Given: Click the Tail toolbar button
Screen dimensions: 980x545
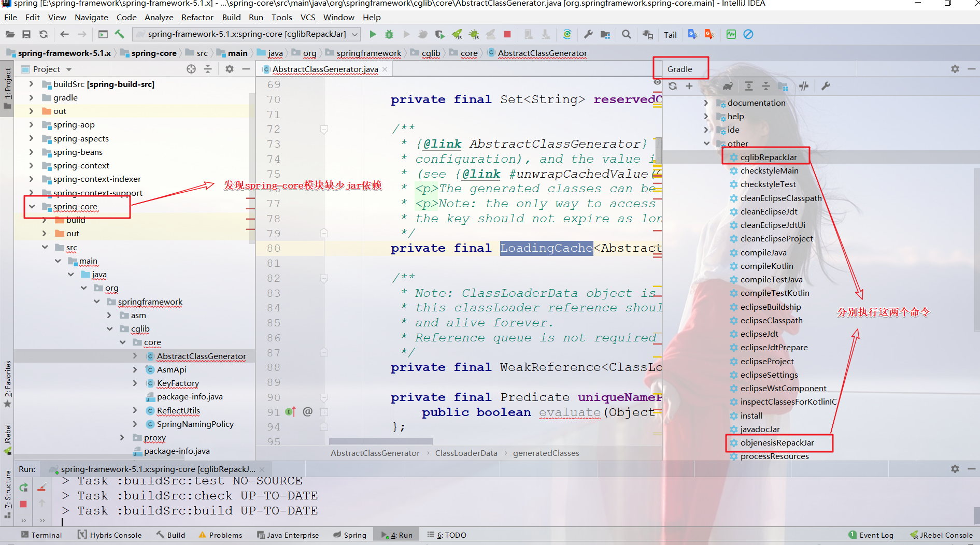Looking at the screenshot, I should 670,35.
